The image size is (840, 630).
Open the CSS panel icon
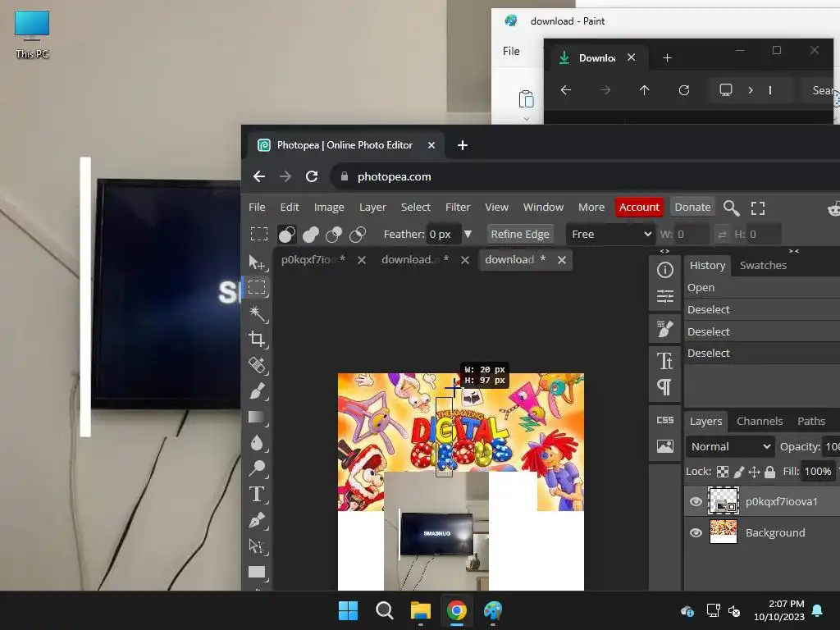tap(664, 420)
